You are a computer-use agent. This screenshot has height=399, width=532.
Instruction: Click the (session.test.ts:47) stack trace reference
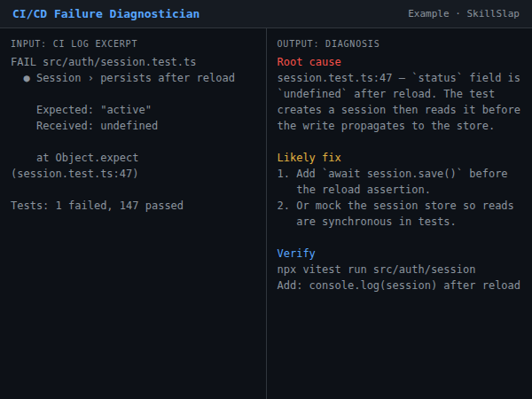[x=74, y=174]
